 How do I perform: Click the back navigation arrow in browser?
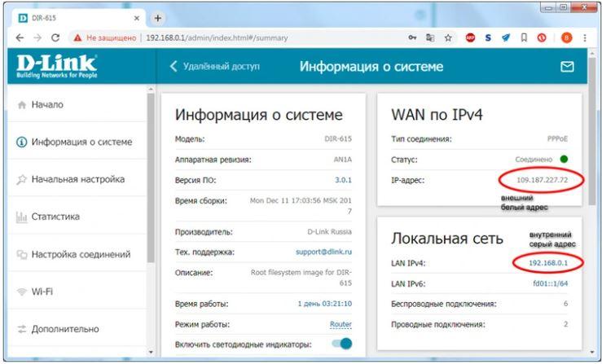[x=20, y=37]
